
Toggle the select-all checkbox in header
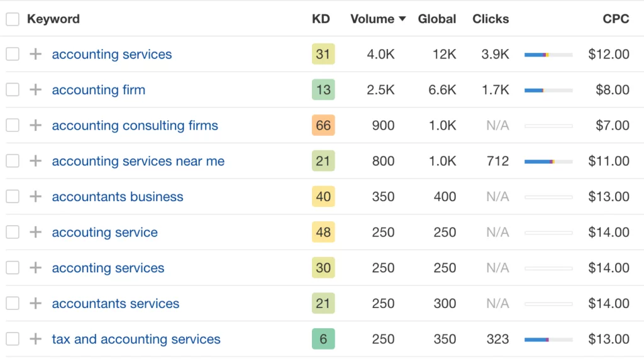(x=13, y=19)
